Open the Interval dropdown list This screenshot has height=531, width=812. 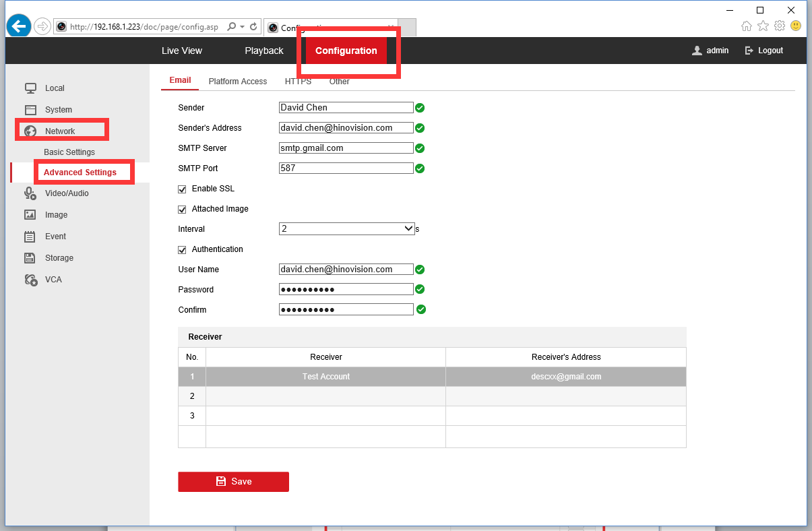pos(346,229)
